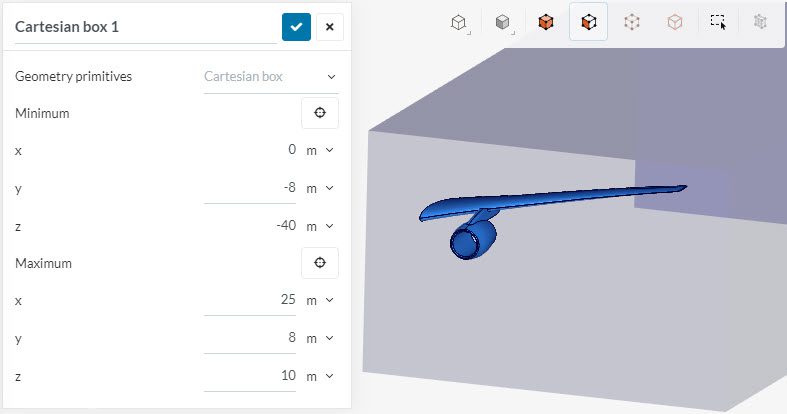Open the Geometry primitives dropdown
This screenshot has height=414, width=787.
coord(271,77)
